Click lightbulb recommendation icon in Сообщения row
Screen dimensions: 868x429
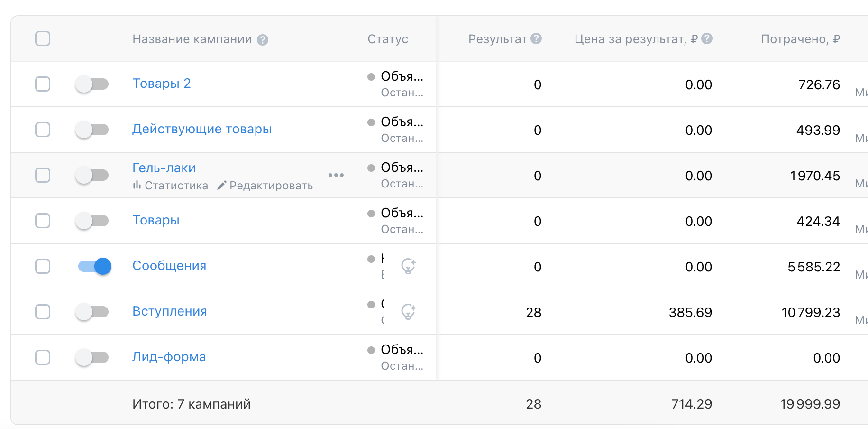point(408,266)
